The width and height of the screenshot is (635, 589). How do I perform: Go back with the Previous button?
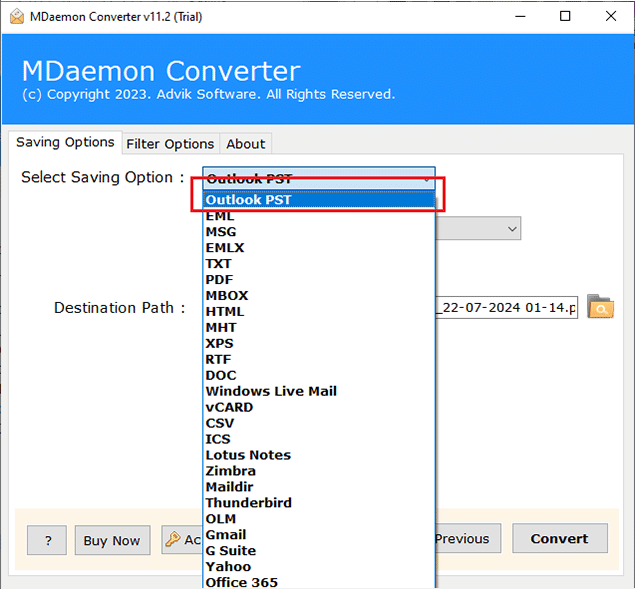click(x=468, y=538)
